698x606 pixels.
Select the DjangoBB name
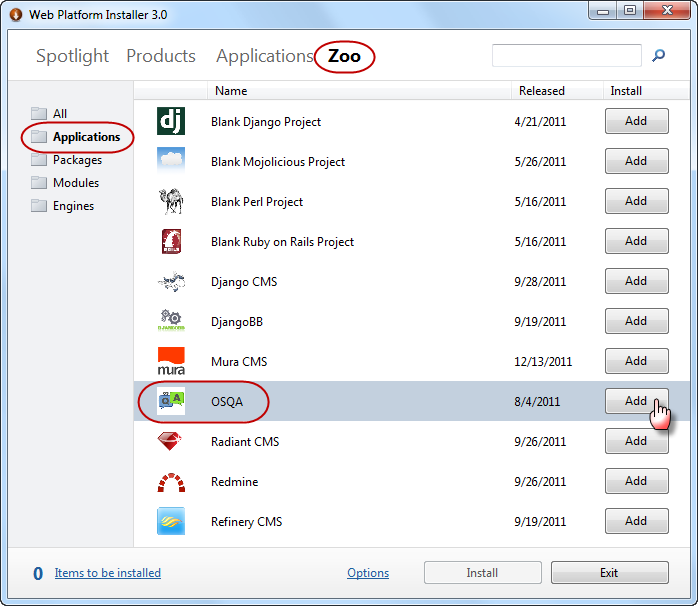tap(237, 322)
